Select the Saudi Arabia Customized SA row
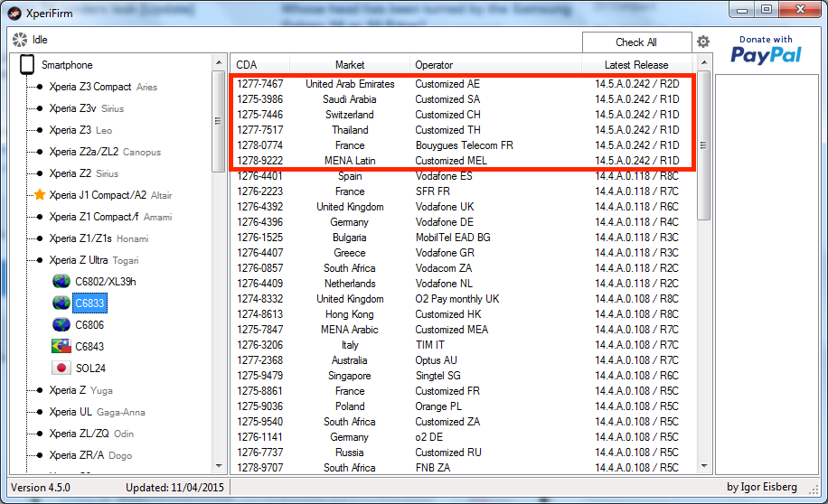 (x=464, y=99)
